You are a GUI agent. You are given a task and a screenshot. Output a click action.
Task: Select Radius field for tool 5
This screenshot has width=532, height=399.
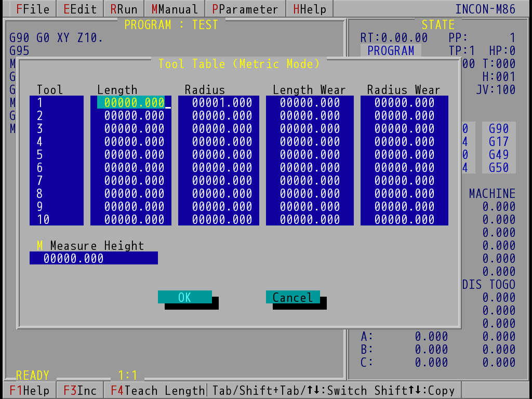pyautogui.click(x=219, y=154)
